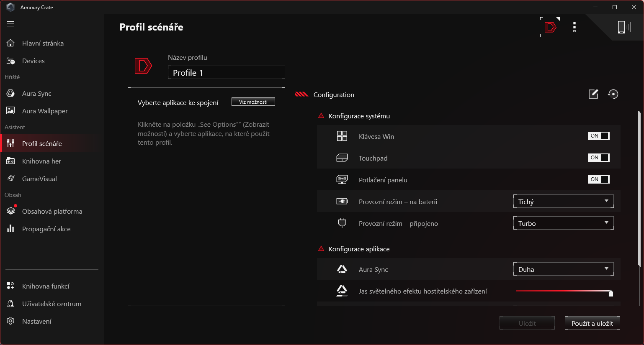Click the Aura Sync sidebar icon

[11, 93]
